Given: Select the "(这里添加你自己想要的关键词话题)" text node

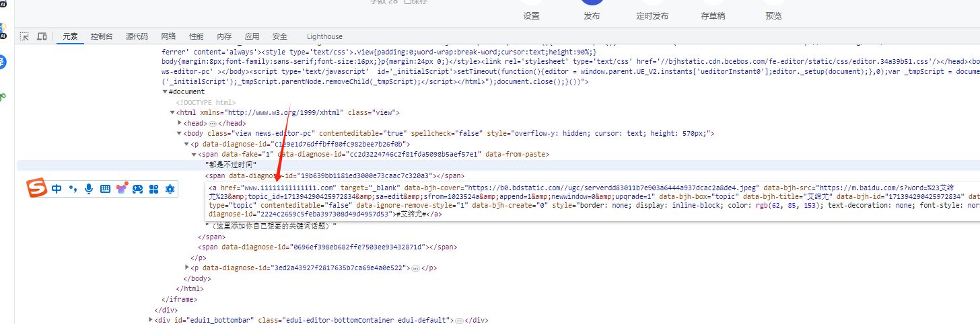Looking at the screenshot, I should 271,226.
